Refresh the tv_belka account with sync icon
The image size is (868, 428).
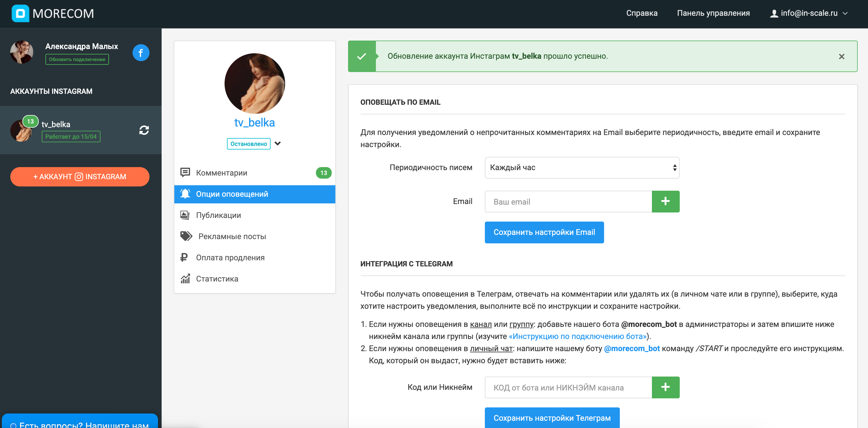pyautogui.click(x=144, y=130)
